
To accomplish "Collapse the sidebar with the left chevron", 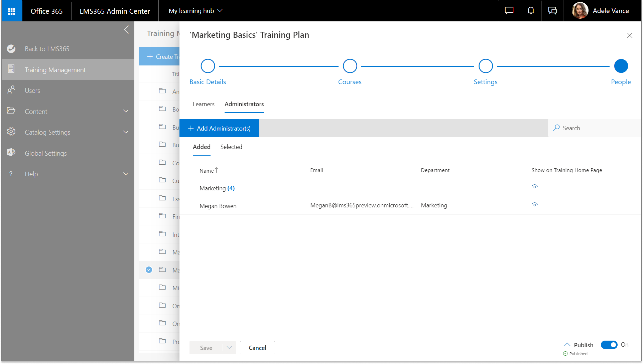I will coord(126,30).
